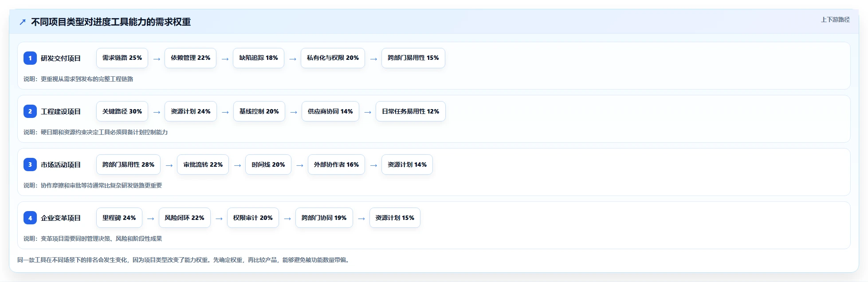Click the 需求链路 25% chip
The width and height of the screenshot is (868, 282).
point(122,58)
